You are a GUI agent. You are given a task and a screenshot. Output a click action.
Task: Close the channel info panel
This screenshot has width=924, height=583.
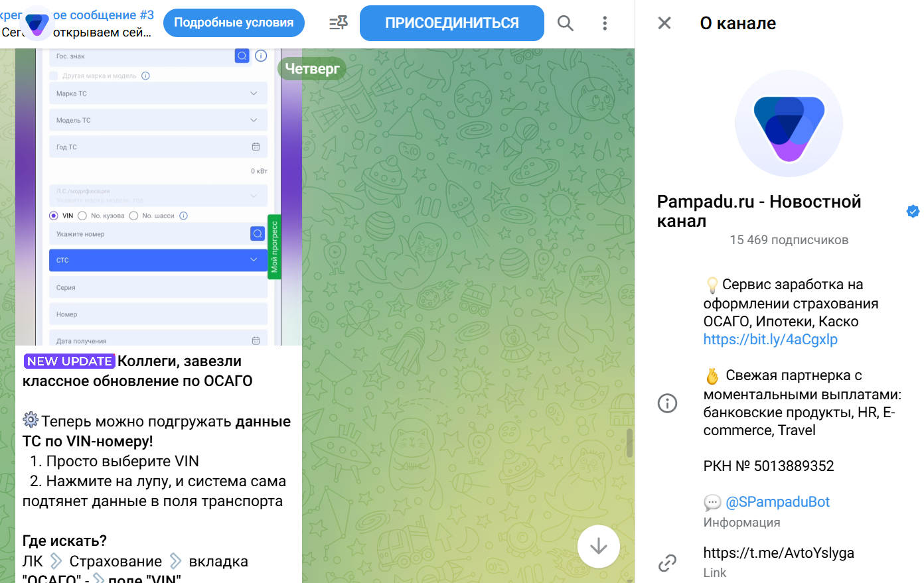pos(664,23)
